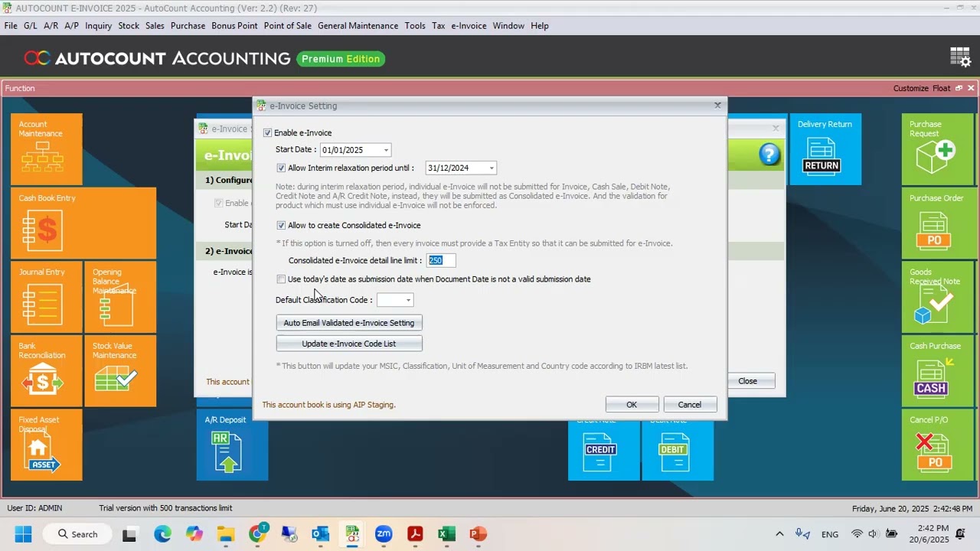Open Outlook from the taskbar

[x=320, y=534]
